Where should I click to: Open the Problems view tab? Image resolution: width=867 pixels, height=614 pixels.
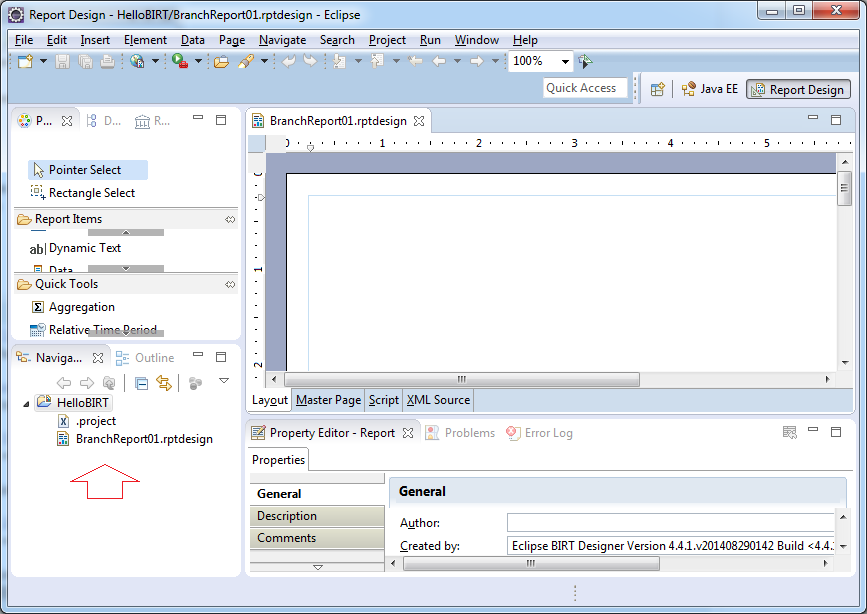tap(460, 433)
